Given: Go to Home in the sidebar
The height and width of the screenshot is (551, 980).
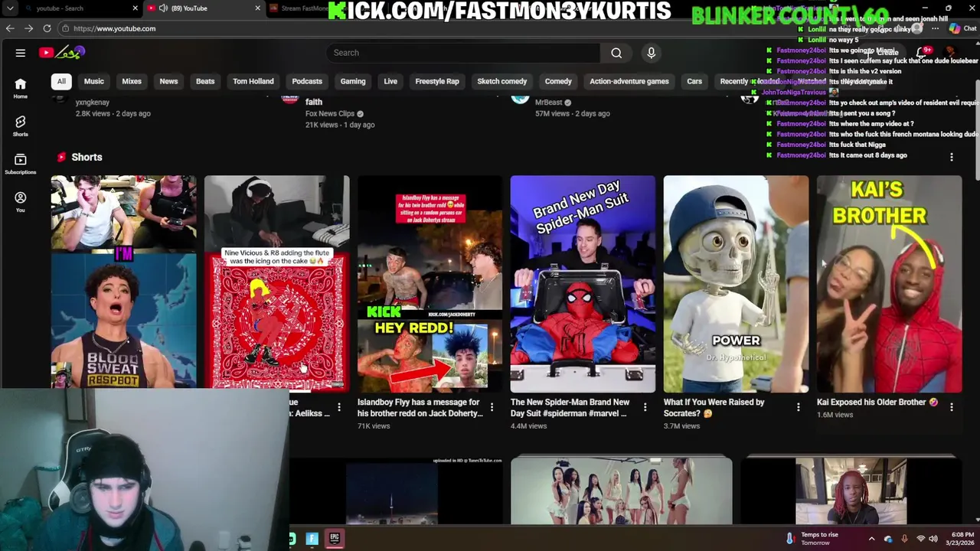Looking at the screenshot, I should [x=21, y=89].
